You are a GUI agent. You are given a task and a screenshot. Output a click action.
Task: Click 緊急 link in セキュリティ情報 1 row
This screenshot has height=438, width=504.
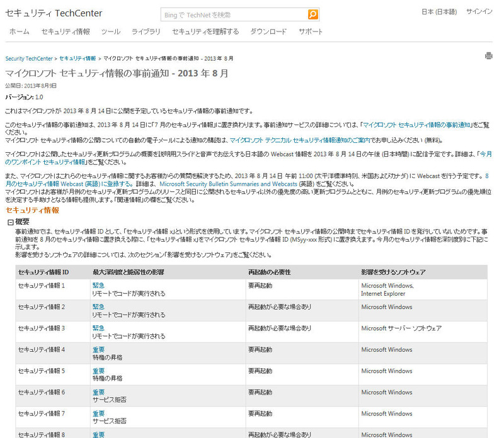(x=98, y=286)
